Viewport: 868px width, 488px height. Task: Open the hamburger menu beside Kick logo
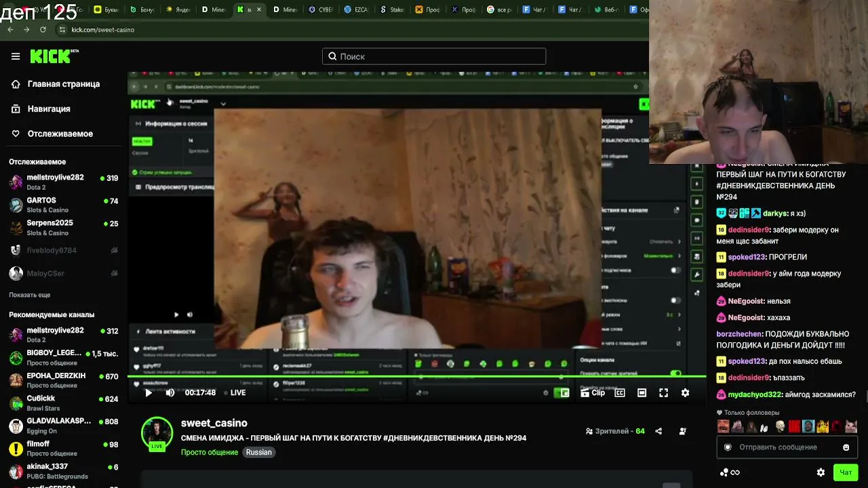(x=16, y=56)
